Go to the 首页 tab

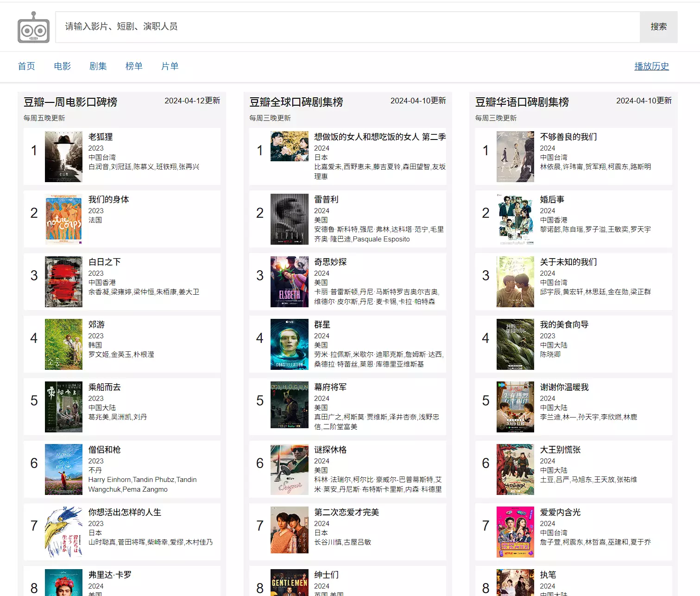tap(26, 66)
